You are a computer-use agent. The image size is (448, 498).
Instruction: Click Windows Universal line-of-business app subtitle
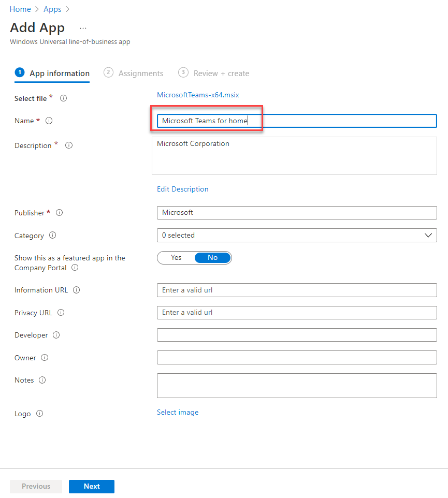70,41
